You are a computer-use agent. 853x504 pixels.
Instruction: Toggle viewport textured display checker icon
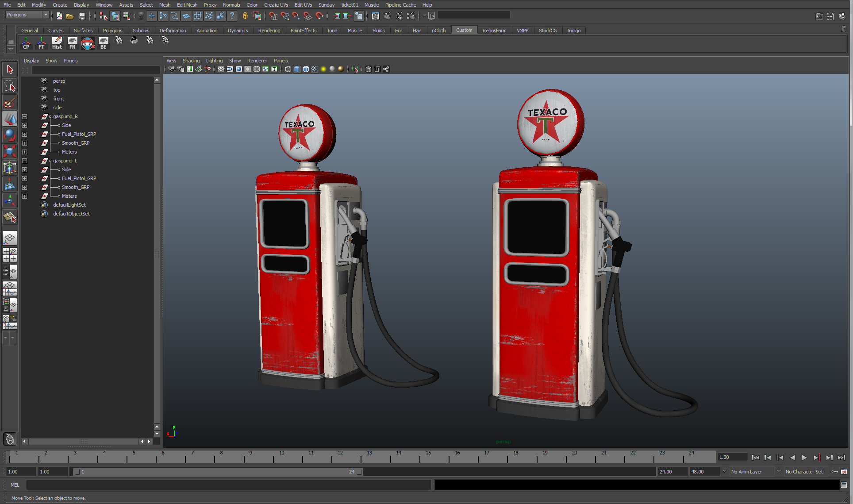[x=315, y=69]
